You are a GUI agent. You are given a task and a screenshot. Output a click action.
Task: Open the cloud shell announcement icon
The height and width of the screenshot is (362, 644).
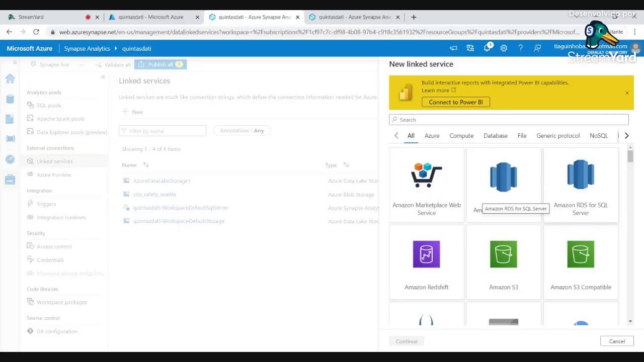[453, 48]
